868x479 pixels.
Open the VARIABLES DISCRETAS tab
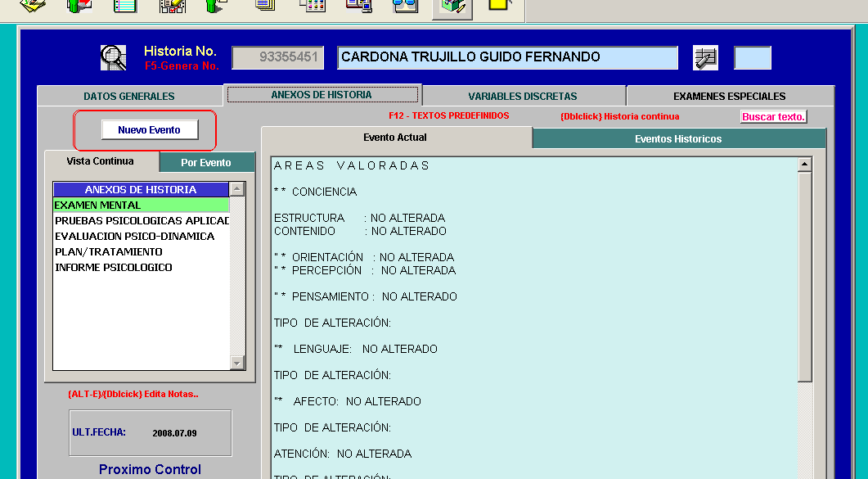coord(523,97)
